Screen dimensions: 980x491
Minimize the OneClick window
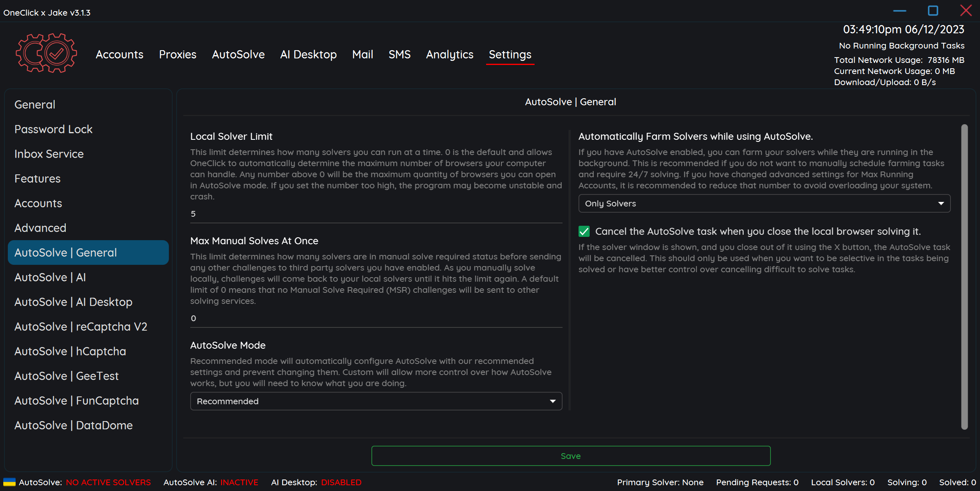pos(899,11)
